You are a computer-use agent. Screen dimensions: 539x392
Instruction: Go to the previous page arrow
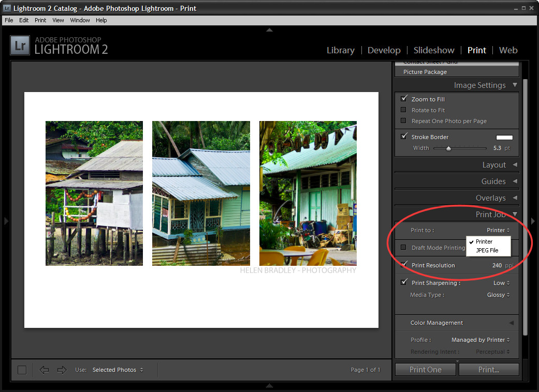point(44,370)
